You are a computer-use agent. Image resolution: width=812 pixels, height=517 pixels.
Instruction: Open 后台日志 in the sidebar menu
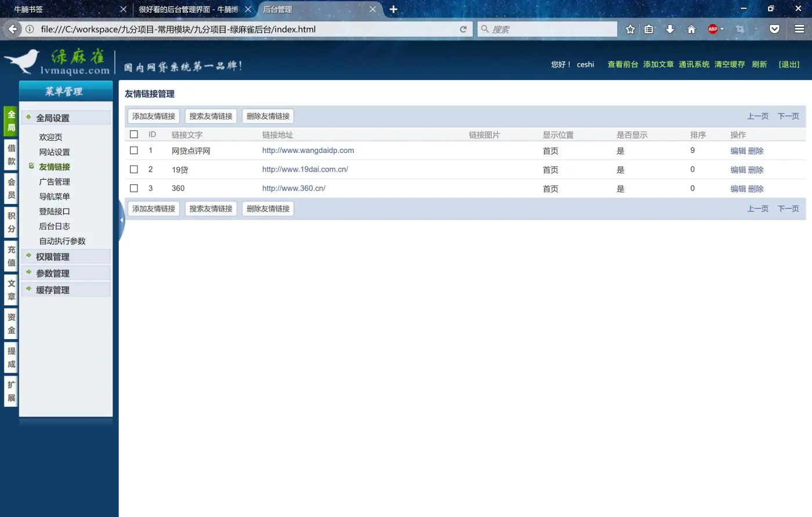55,226
